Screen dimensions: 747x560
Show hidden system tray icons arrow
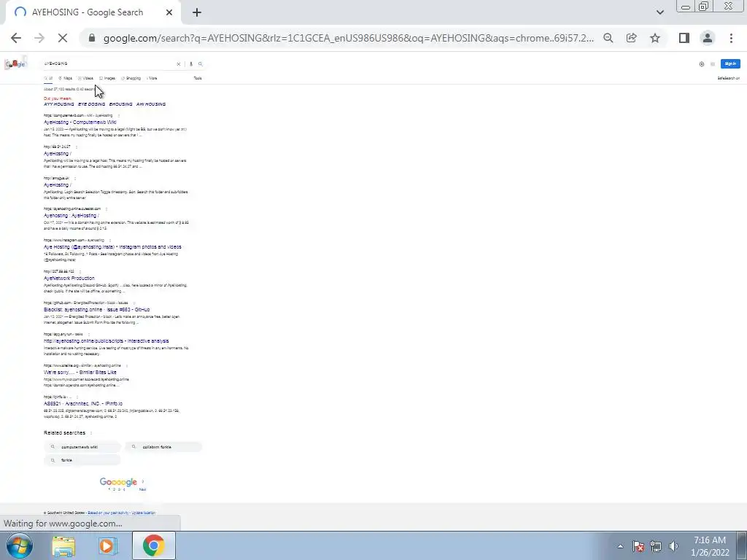620,546
